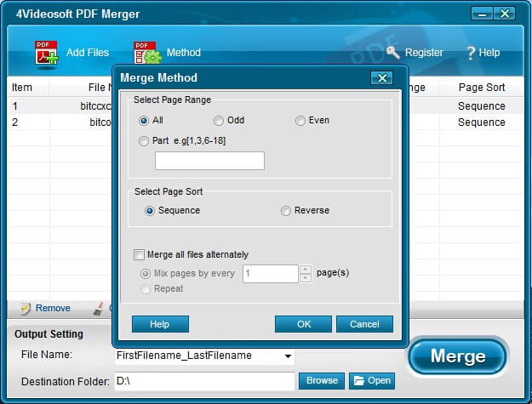Open the Method PDF gear icon
This screenshot has width=532, height=404.
tap(147, 53)
